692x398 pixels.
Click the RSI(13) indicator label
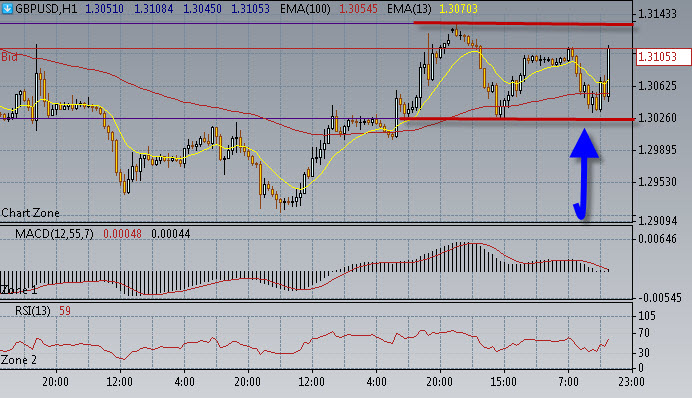pos(33,311)
